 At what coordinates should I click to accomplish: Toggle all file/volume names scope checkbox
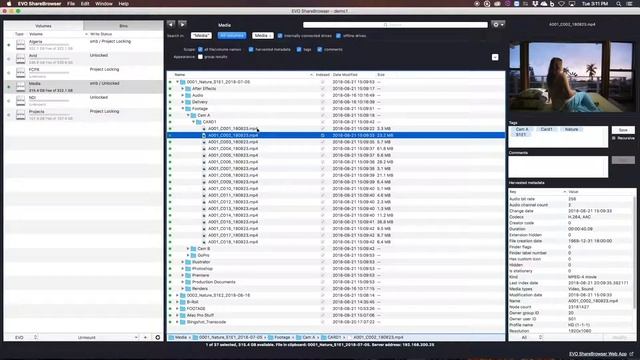[x=200, y=49]
